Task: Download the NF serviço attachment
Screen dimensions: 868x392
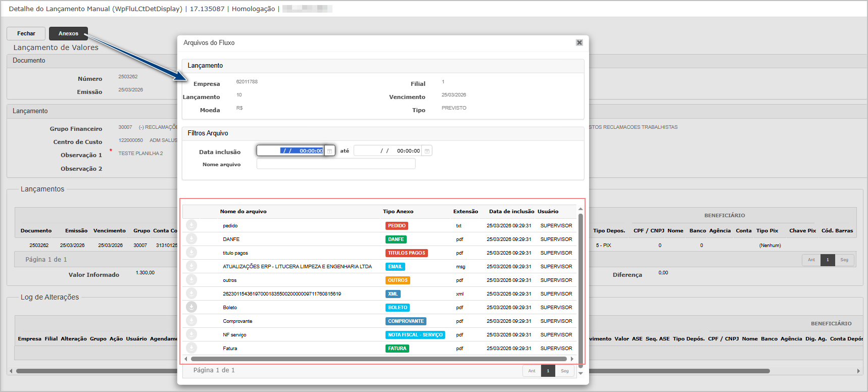Action: tap(191, 334)
